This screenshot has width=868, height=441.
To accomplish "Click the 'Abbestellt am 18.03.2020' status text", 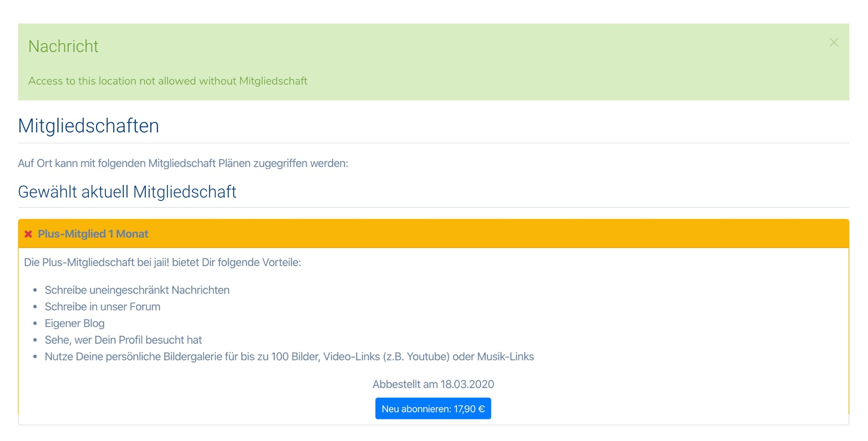I will pyautogui.click(x=433, y=384).
